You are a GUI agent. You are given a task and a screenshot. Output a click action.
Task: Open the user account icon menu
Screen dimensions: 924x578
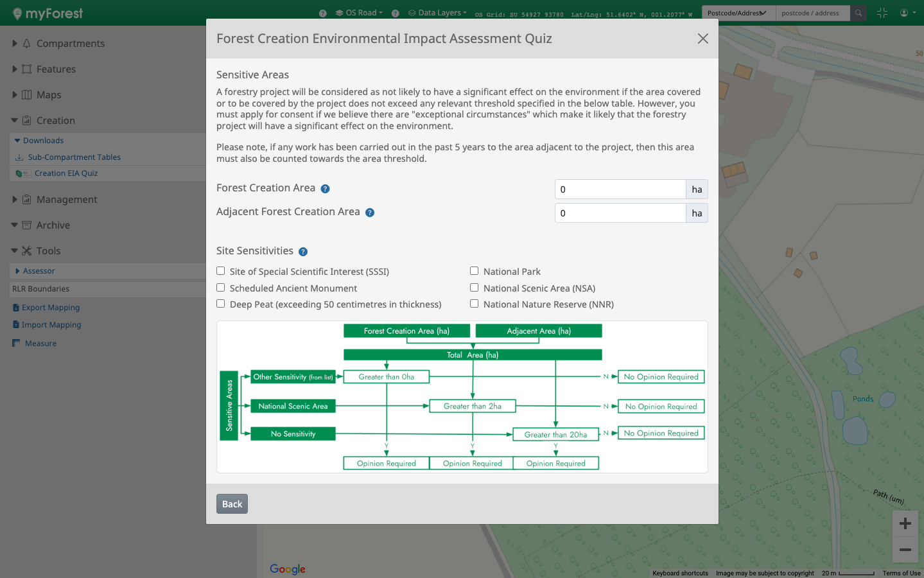click(907, 13)
